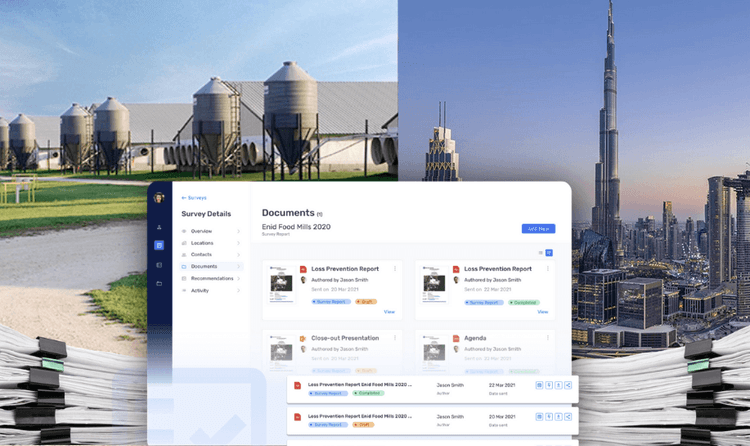Image resolution: width=750 pixels, height=446 pixels.
Task: Open kebab menu on the Draft Loss Prevention Report card
Action: click(395, 269)
